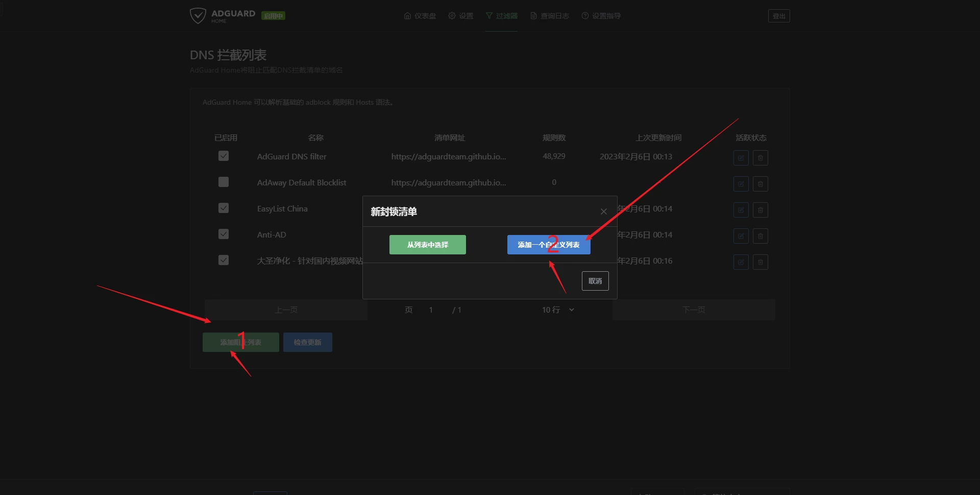Screen dimensions: 980x495
Task: Delete the Anti-AD entry
Action: [x=761, y=236]
